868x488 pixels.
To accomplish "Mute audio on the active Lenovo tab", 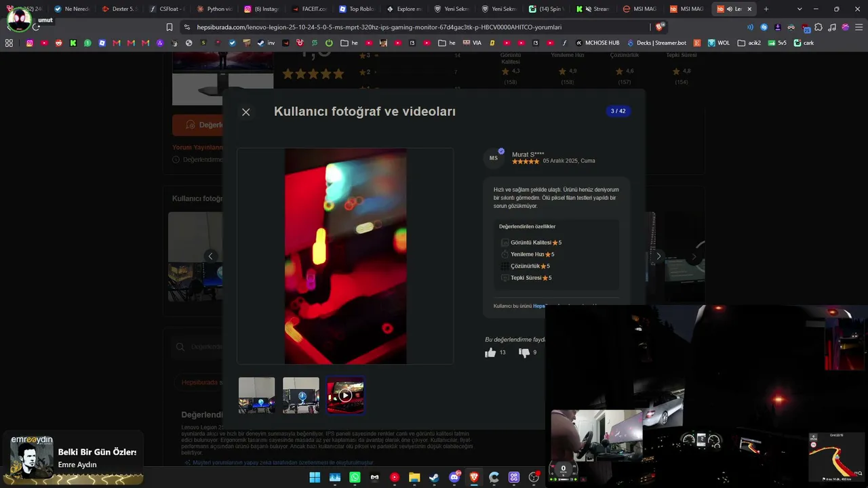I will [x=730, y=9].
